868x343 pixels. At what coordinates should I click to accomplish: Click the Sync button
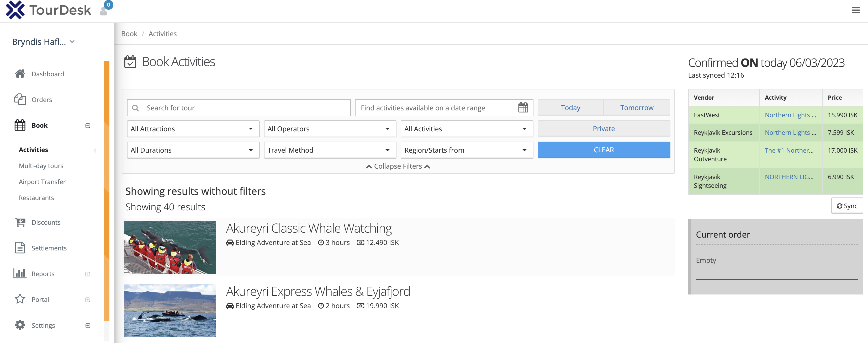(846, 206)
